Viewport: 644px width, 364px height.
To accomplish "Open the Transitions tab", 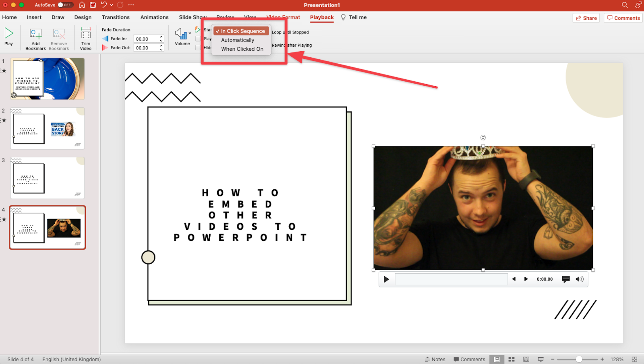I will tap(115, 17).
